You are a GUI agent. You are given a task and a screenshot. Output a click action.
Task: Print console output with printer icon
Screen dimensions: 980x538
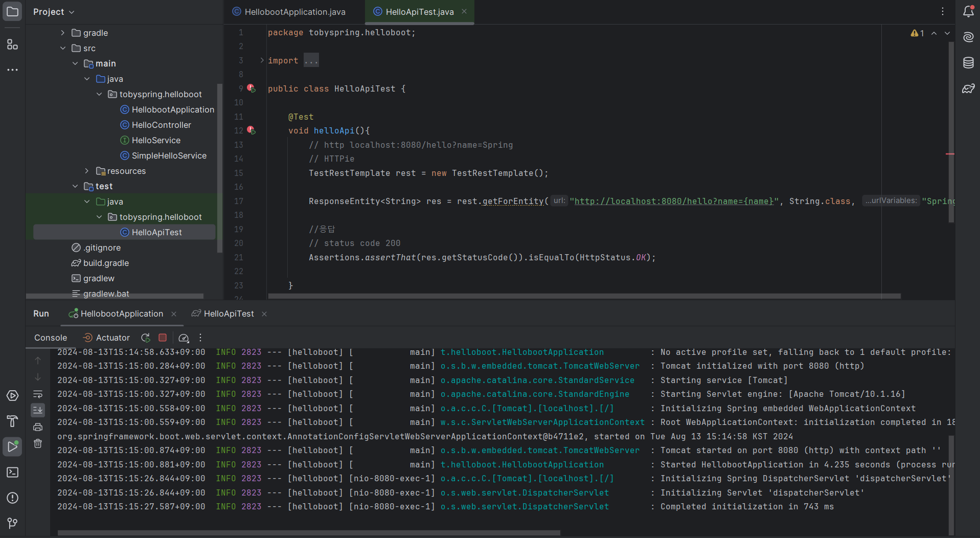coord(38,427)
